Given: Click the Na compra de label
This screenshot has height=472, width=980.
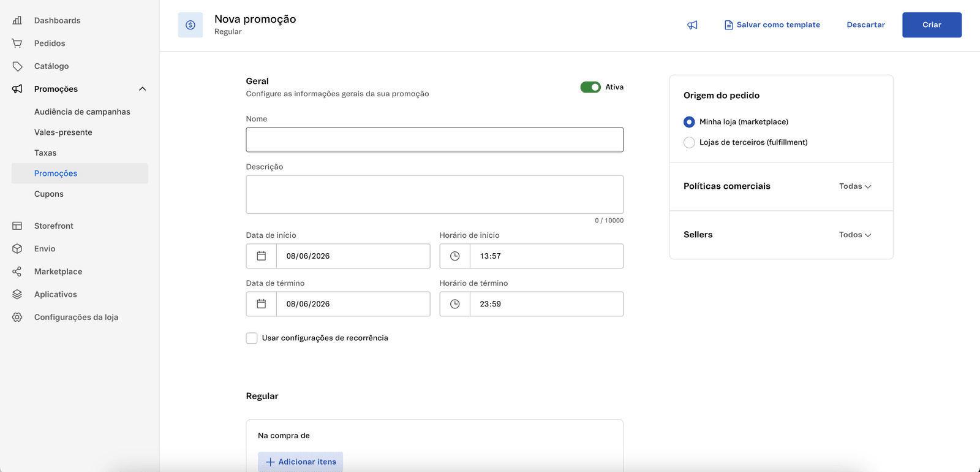Looking at the screenshot, I should pyautogui.click(x=284, y=436).
